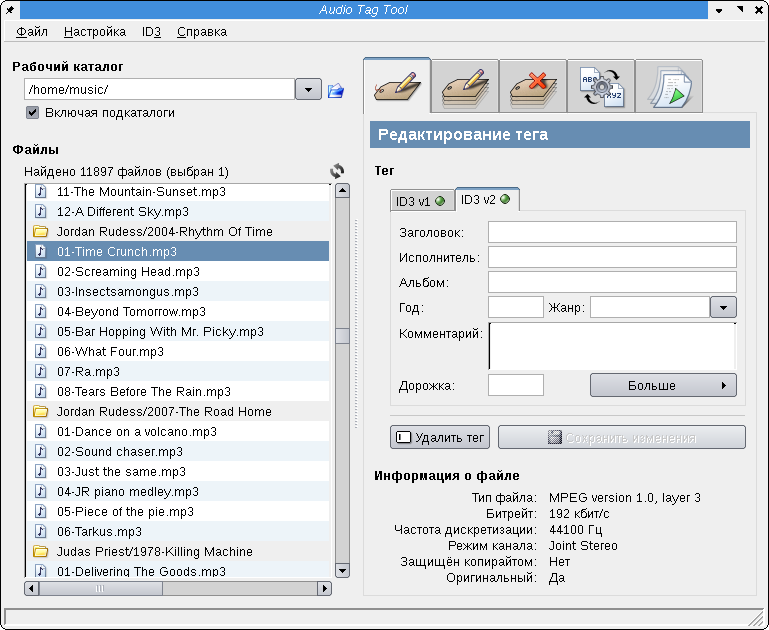Click the green ID3 v1 status indicator
The width and height of the screenshot is (769, 630).
click(440, 201)
